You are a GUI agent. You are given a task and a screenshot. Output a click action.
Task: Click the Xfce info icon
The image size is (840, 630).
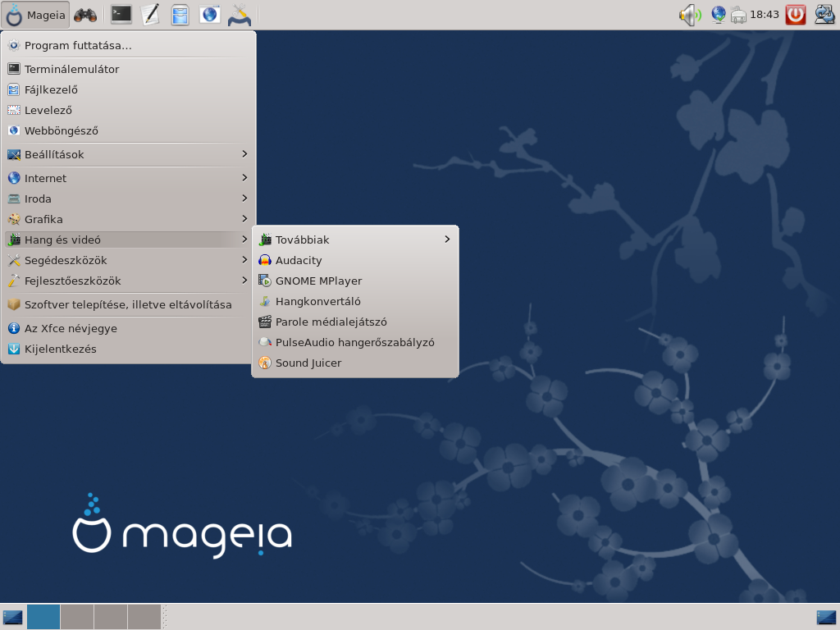click(14, 328)
